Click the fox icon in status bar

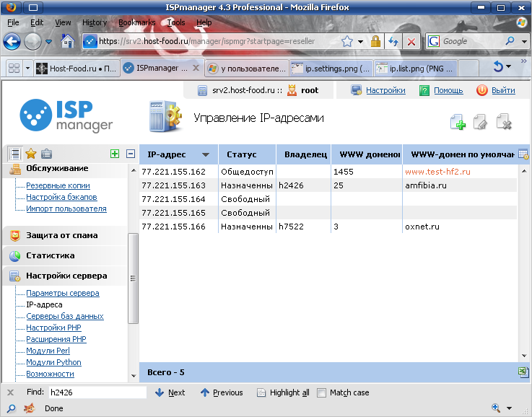[30, 408]
